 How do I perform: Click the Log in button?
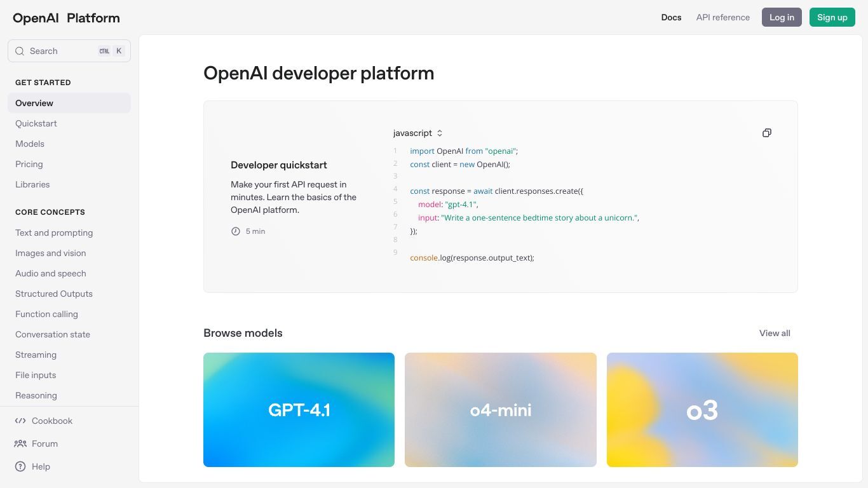click(782, 17)
